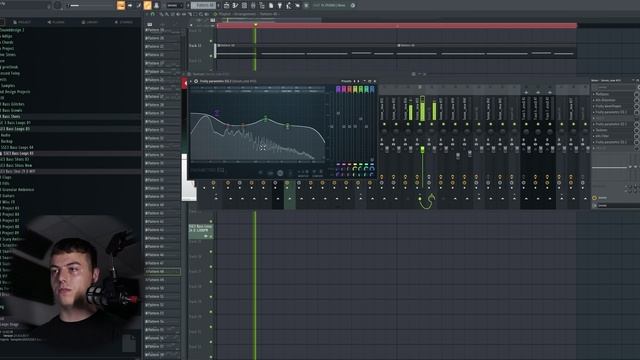Adjust the green band 5 level slider in EQ
The width and height of the screenshot is (640, 360).
point(361,119)
